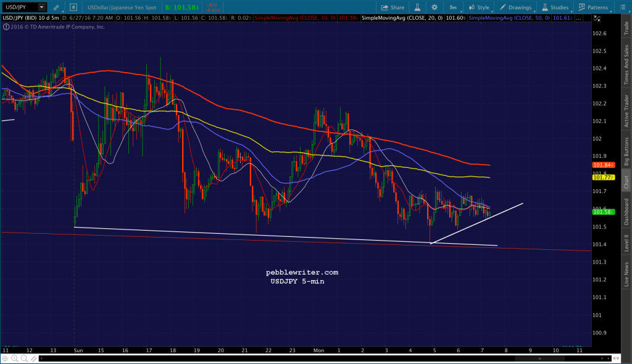
Task: Click the drawing slash icon at bottom left
Action: tap(33, 358)
